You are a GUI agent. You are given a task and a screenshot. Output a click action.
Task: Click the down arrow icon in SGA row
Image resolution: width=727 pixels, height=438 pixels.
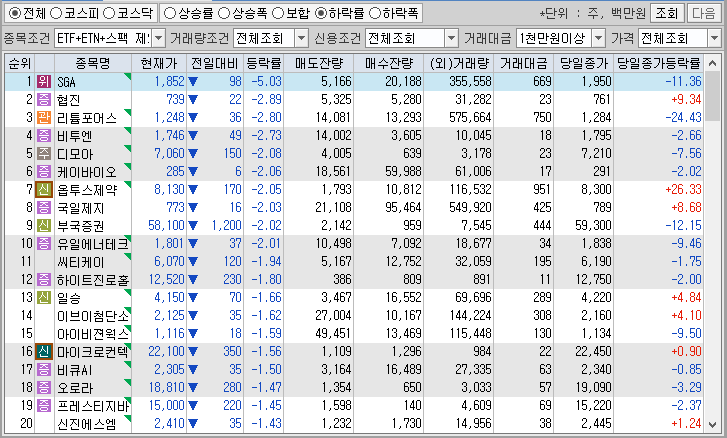tap(193, 82)
